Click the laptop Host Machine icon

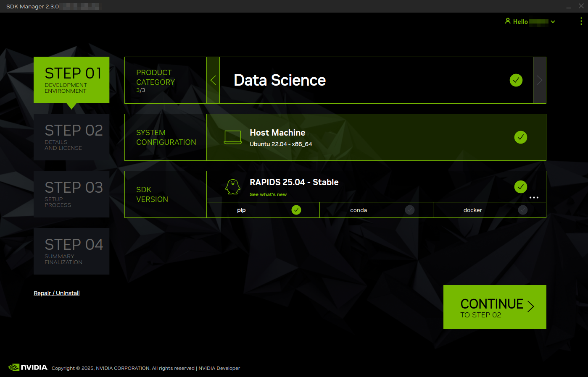[232, 137]
